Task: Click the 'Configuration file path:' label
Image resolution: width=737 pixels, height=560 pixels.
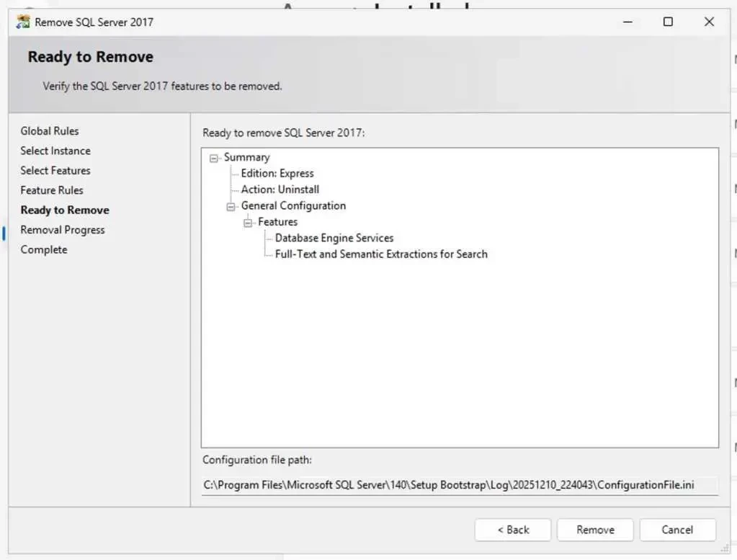Action: (x=257, y=460)
